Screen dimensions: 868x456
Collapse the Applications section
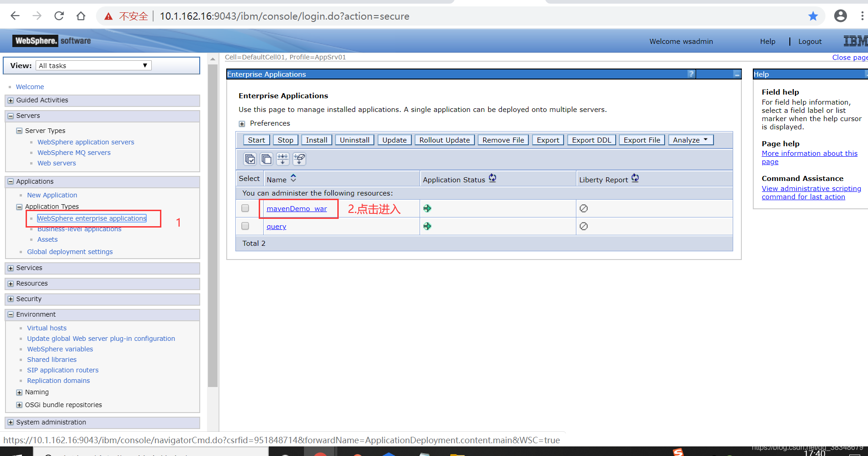click(11, 182)
